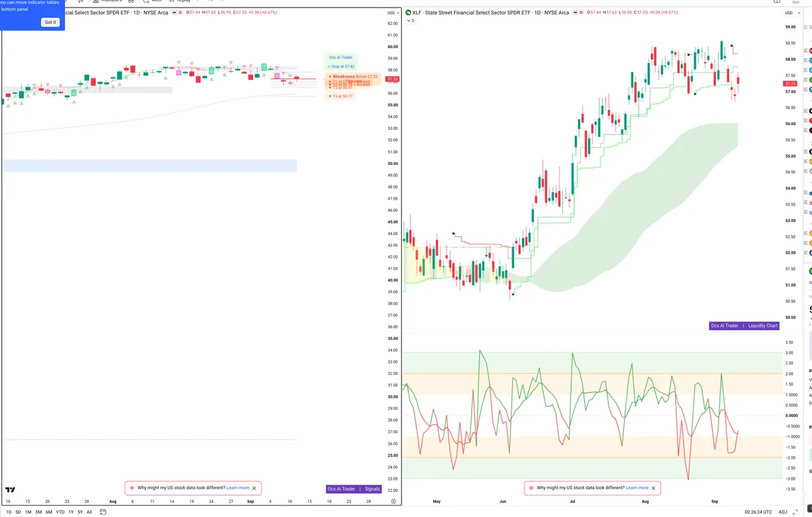Click market status icon on right chart header
The width and height of the screenshot is (812, 517).
coord(577,13)
